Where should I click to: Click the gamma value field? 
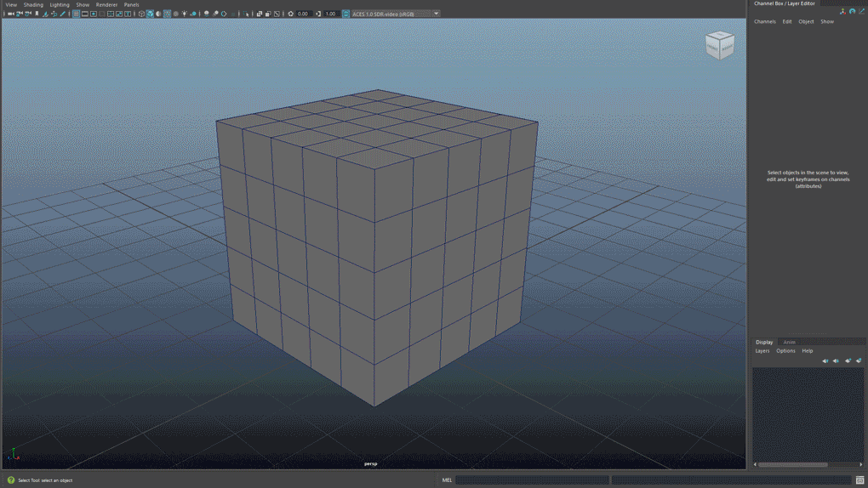pos(330,14)
